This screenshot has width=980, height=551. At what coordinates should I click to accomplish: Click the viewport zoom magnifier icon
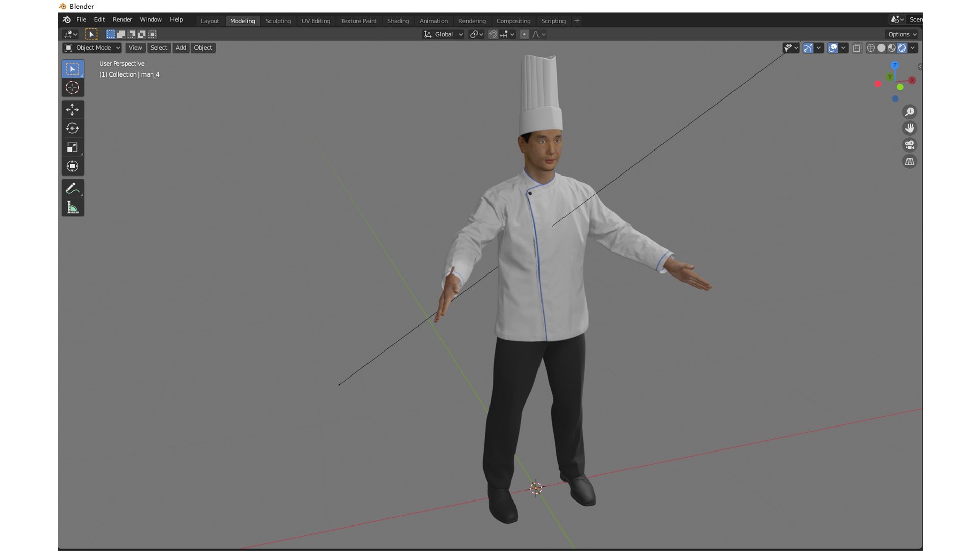click(x=910, y=112)
